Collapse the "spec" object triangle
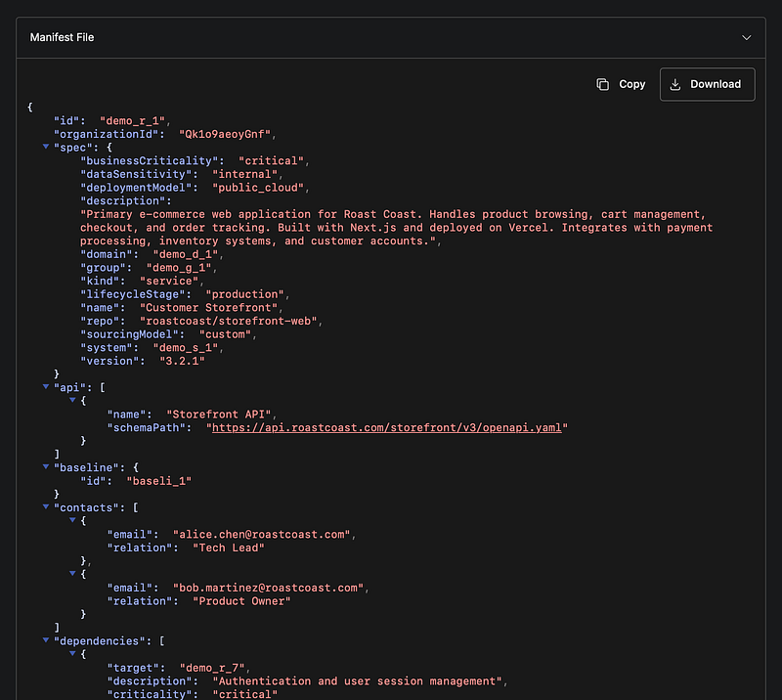 coord(46,147)
